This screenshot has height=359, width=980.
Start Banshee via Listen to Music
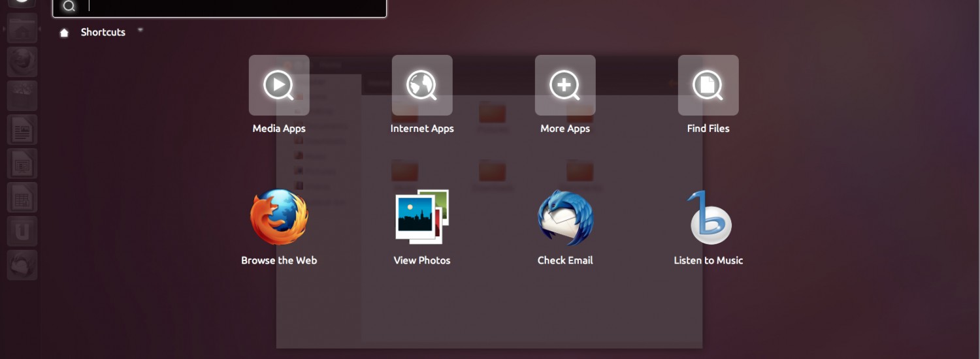pos(708,218)
